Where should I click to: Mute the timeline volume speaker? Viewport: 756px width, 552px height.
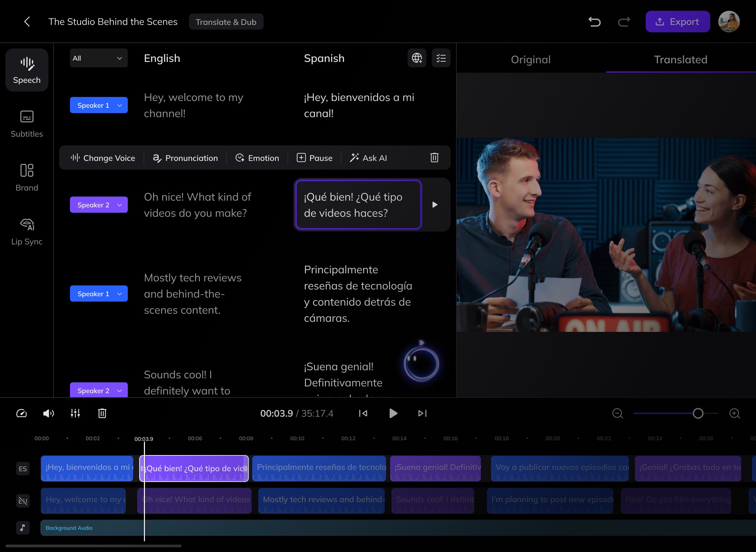(x=48, y=413)
